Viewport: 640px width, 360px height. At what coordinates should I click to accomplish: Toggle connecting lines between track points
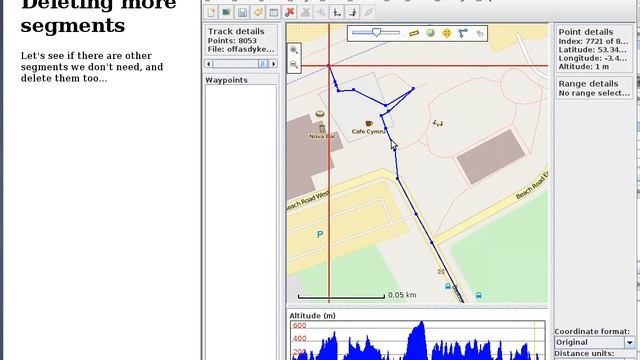pos(463,33)
